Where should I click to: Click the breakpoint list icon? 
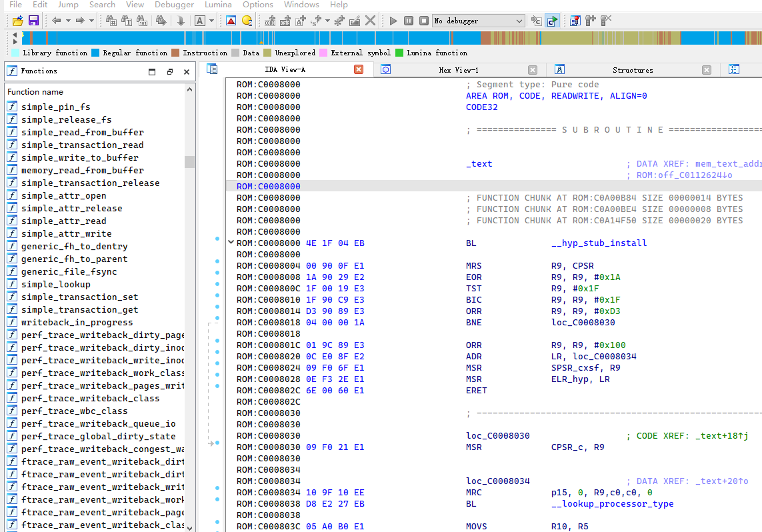pyautogui.click(x=575, y=21)
